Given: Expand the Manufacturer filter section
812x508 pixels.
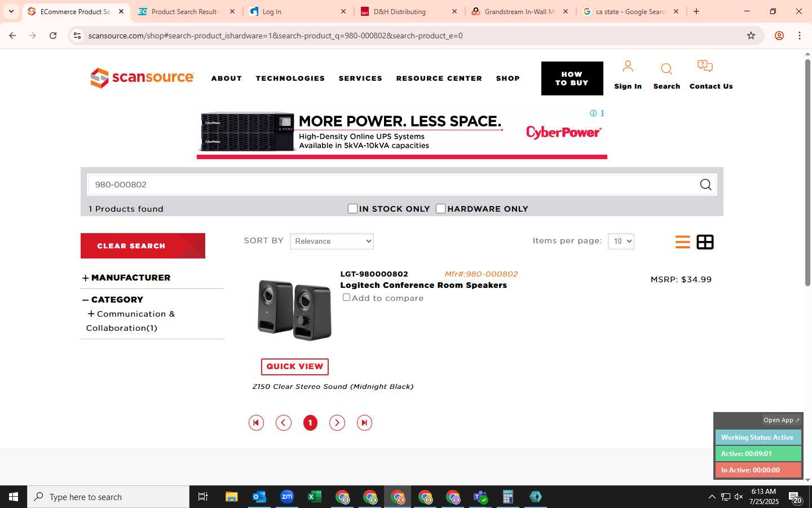Looking at the screenshot, I should click(126, 278).
